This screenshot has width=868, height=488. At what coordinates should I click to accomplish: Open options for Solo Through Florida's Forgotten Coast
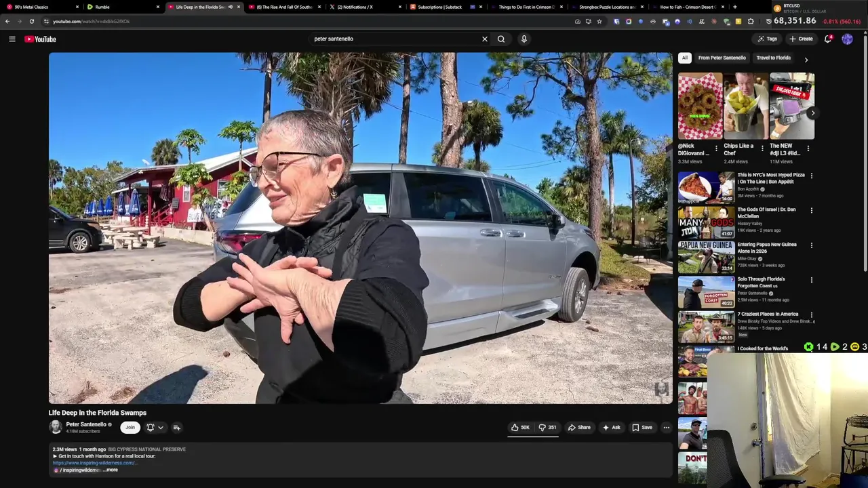811,280
